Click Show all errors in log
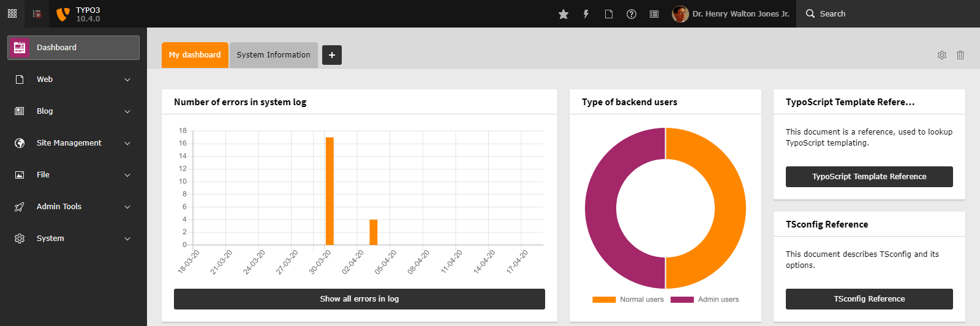The width and height of the screenshot is (980, 326). pos(360,299)
